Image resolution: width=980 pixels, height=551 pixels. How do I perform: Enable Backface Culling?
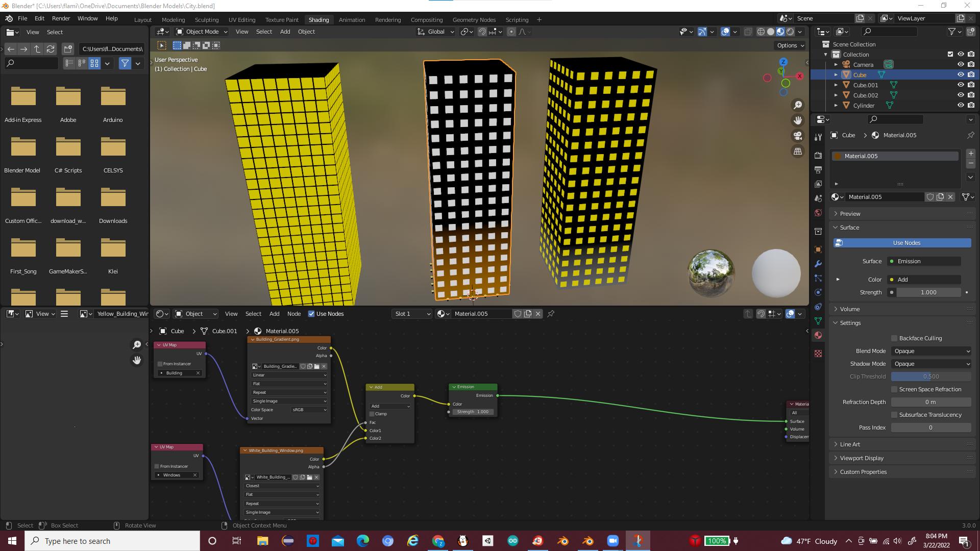click(x=894, y=338)
